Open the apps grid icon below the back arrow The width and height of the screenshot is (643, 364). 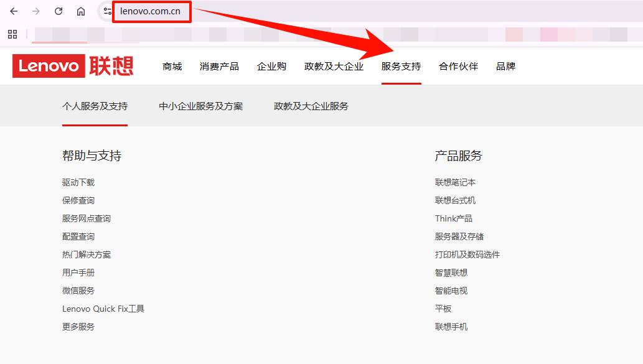[x=12, y=34]
